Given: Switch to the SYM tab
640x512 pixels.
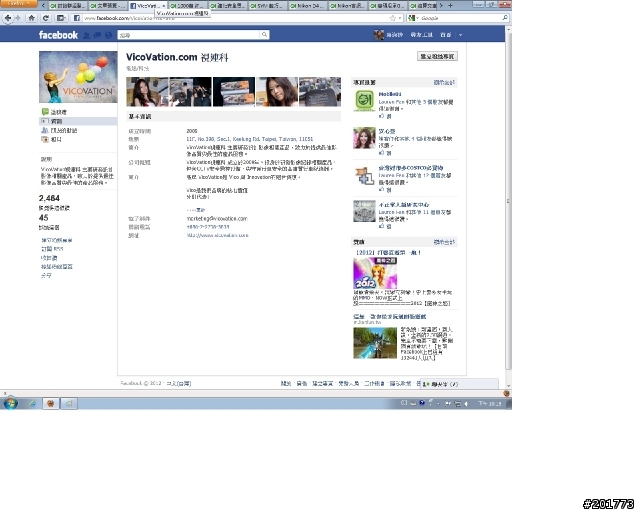Looking at the screenshot, I should pos(268,6).
